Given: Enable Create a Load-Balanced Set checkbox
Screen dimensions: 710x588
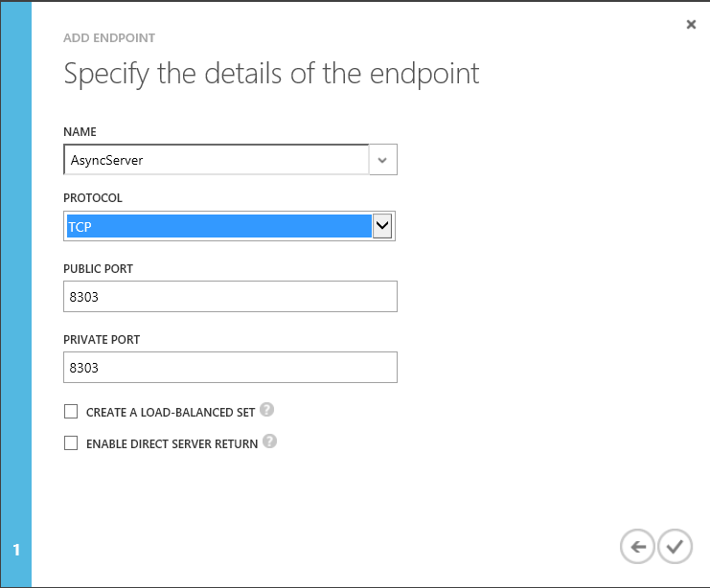Looking at the screenshot, I should coord(70,412).
